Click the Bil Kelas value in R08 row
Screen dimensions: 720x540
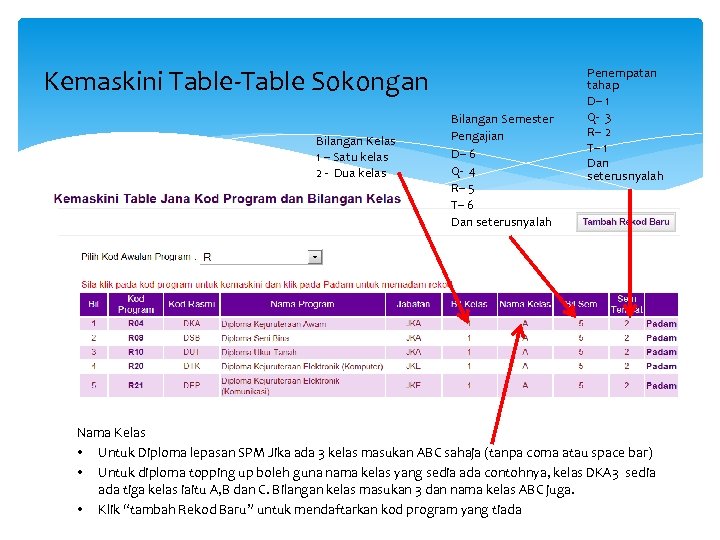point(469,338)
